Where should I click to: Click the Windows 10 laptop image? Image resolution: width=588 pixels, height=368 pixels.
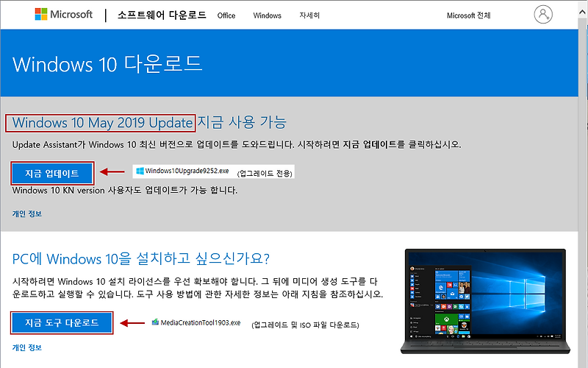(x=485, y=301)
